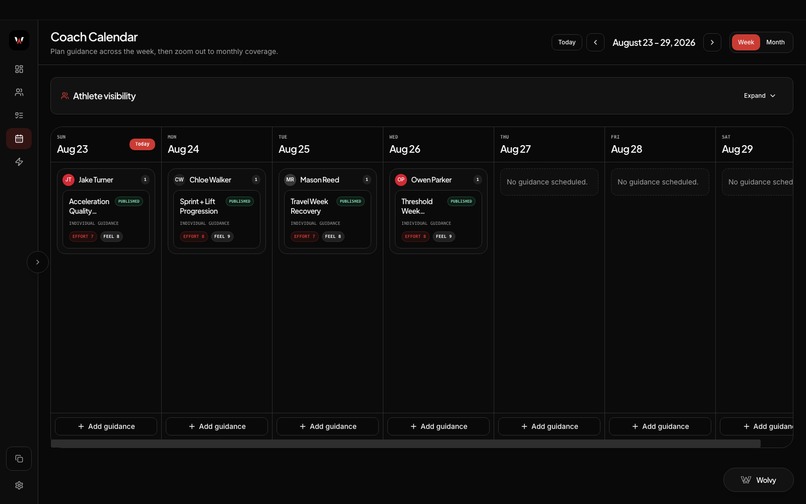Open Sprint + Lift Progression guidance card
806x504 pixels.
217,220
